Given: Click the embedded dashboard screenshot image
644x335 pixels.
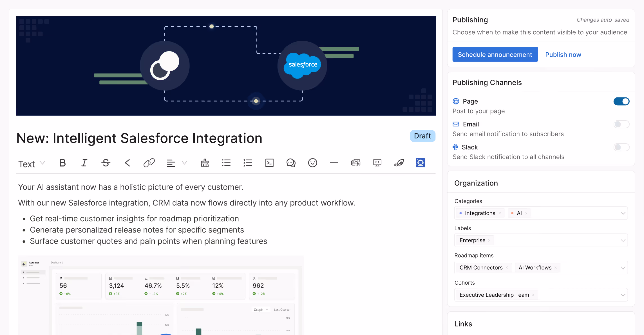Looking at the screenshot, I should point(161,295).
